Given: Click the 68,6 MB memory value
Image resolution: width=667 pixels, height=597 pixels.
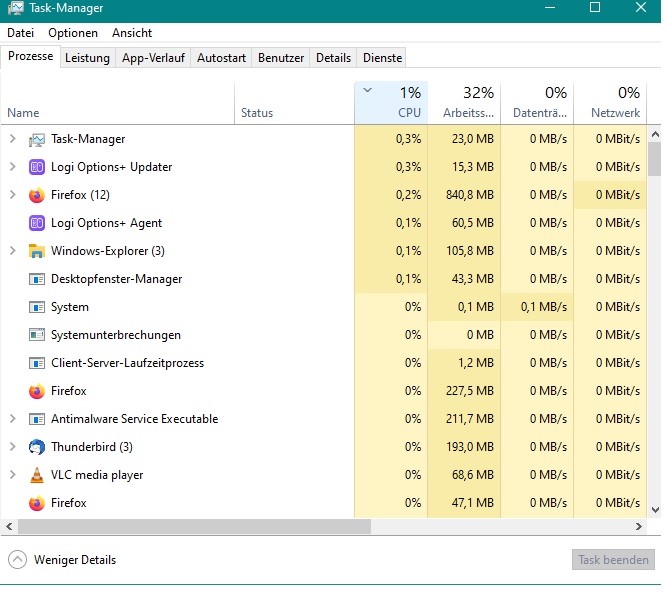Looking at the screenshot, I should pyautogui.click(x=473, y=475).
